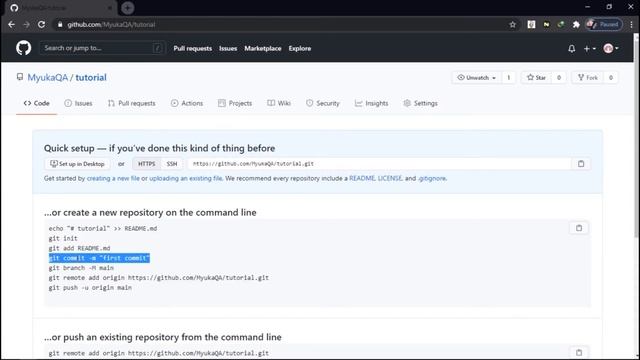Image resolution: width=640 pixels, height=360 pixels.
Task: Select the Wiki tab
Action: [279, 103]
